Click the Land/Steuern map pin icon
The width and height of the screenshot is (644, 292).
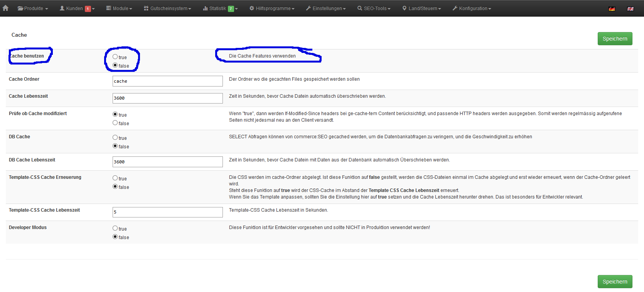tap(404, 8)
